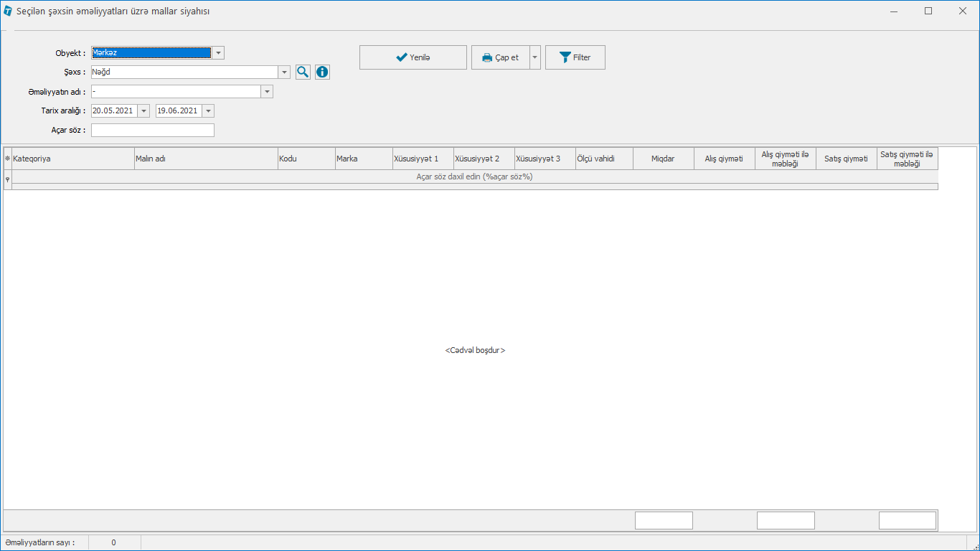Click the keyword filter row 'Açar söz daxil edin'
Screen dimensions: 980x551
(475, 176)
